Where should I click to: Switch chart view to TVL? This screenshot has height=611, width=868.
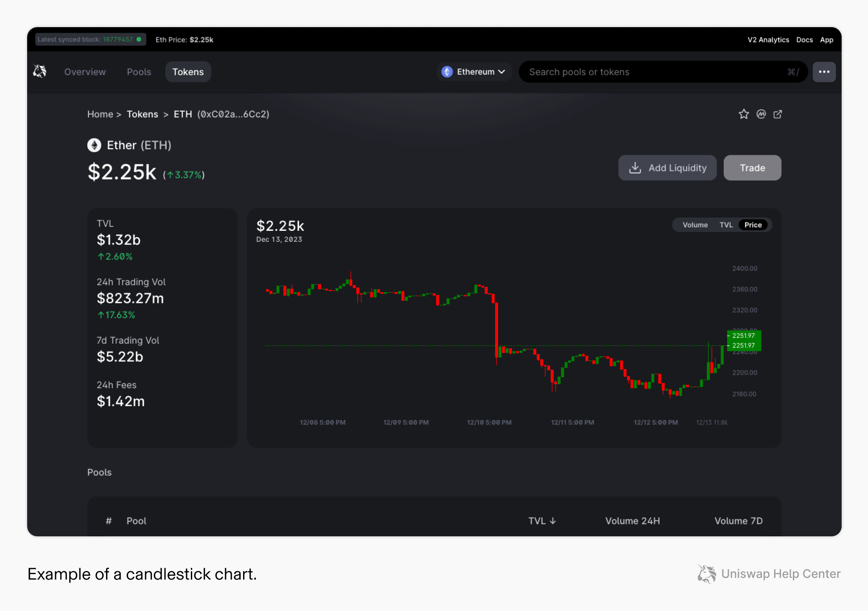pyautogui.click(x=726, y=225)
